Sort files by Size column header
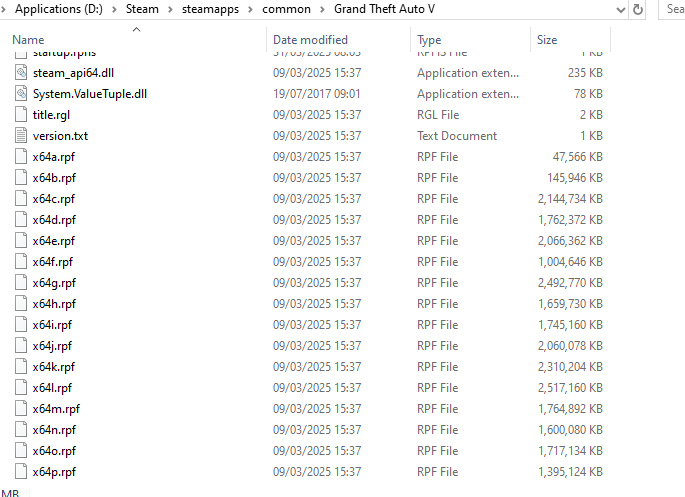Image resolution: width=685 pixels, height=497 pixels. (x=547, y=40)
